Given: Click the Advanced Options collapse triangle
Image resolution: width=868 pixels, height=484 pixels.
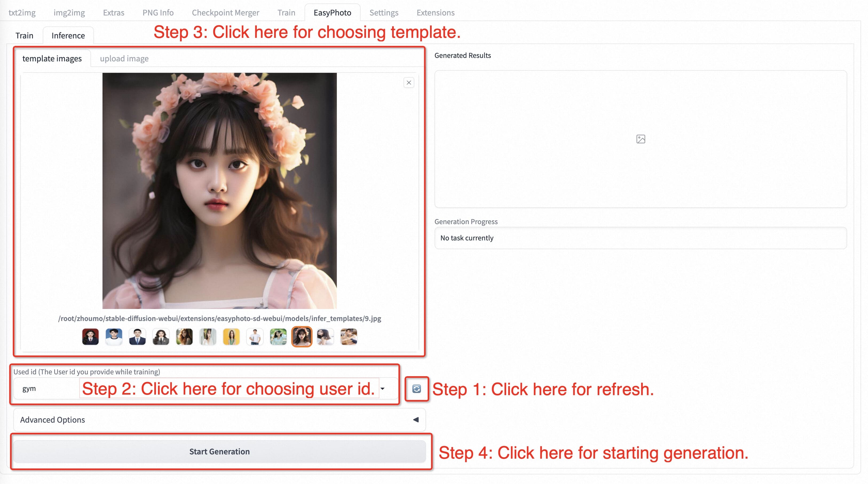Looking at the screenshot, I should [x=416, y=420].
